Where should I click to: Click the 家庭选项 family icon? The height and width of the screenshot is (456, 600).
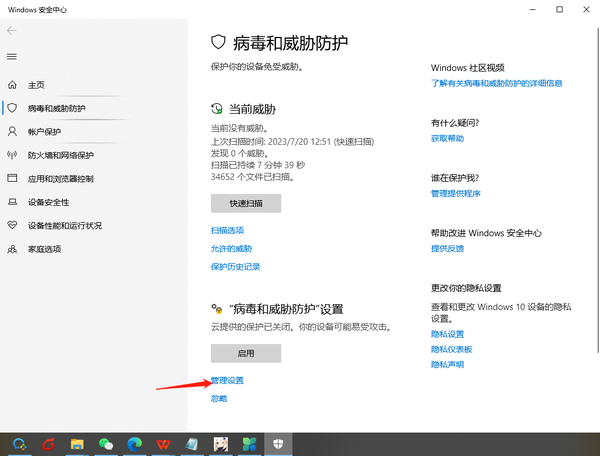(12, 249)
